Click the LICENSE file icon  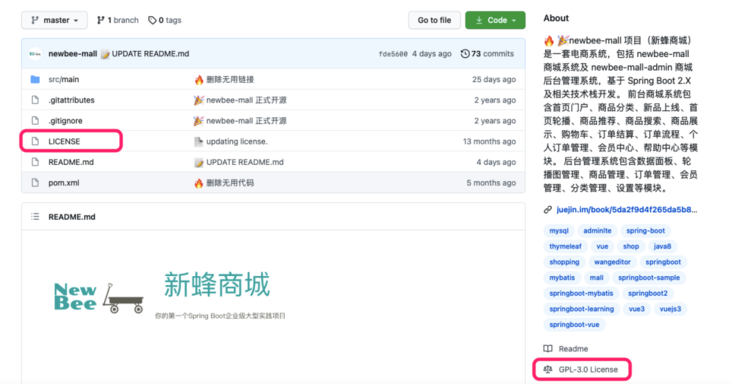point(35,141)
